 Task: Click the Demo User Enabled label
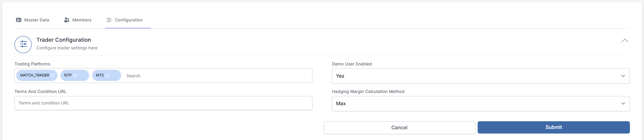coord(352,64)
